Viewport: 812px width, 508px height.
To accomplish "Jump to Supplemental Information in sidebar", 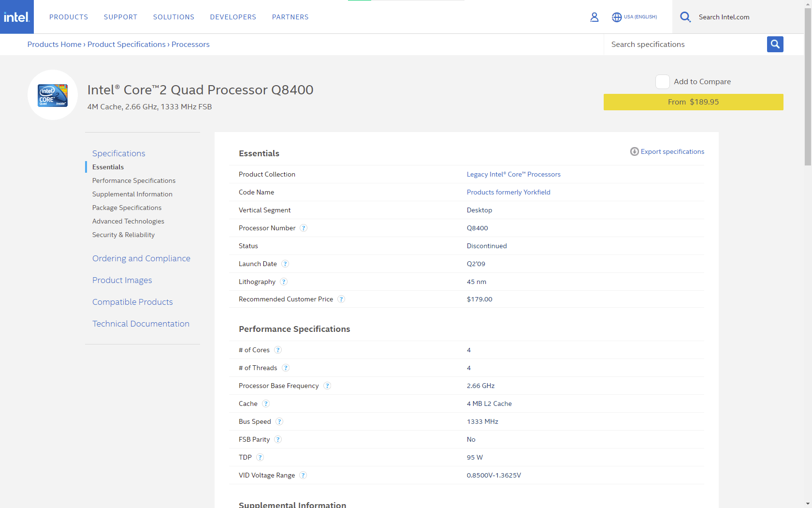I will click(132, 194).
